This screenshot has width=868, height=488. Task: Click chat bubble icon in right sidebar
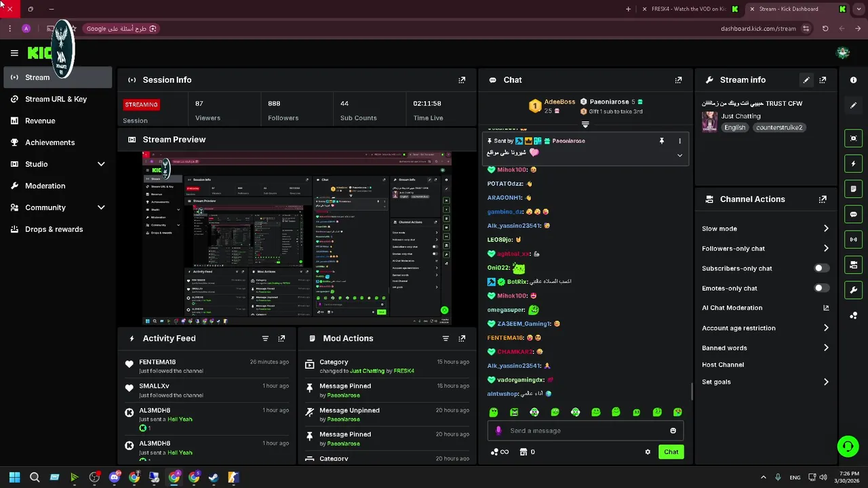click(853, 214)
